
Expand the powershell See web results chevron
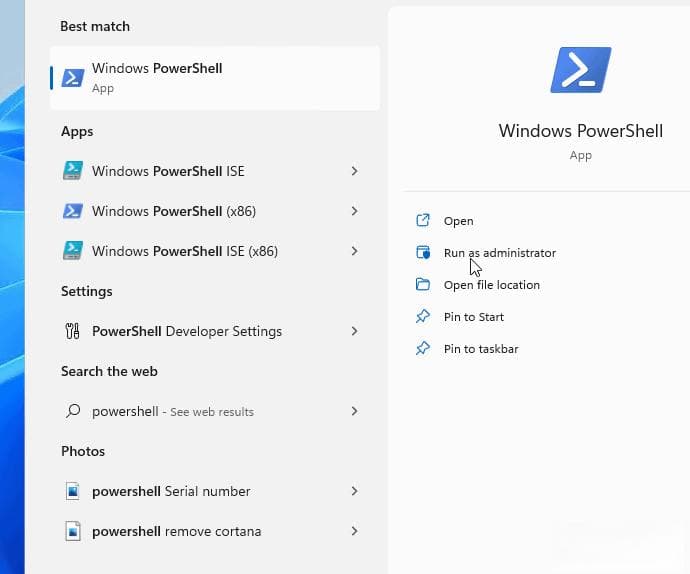354,411
